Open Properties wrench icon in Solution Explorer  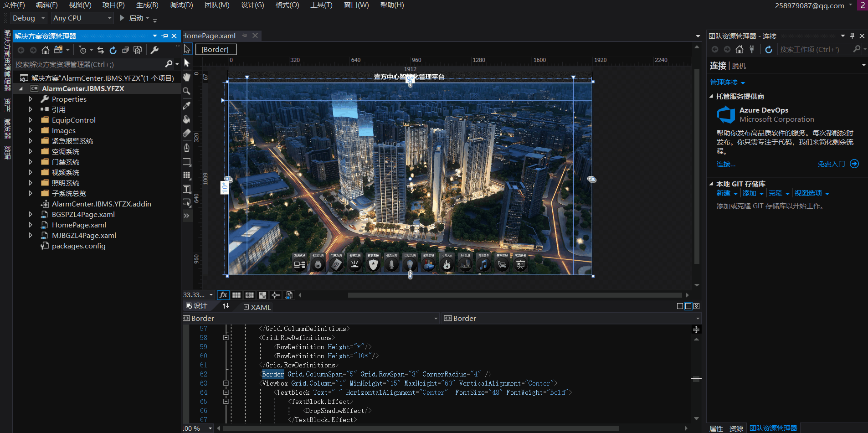(154, 50)
